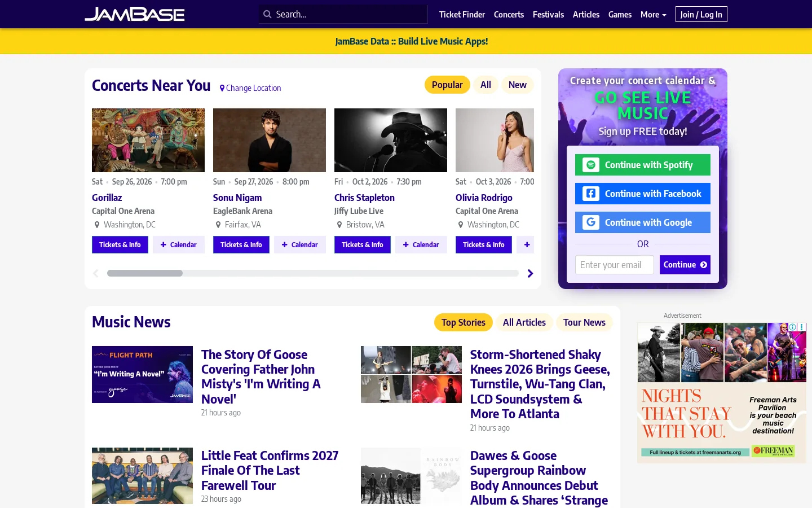
Task: Click the Google icon in signup panel
Action: 591,222
